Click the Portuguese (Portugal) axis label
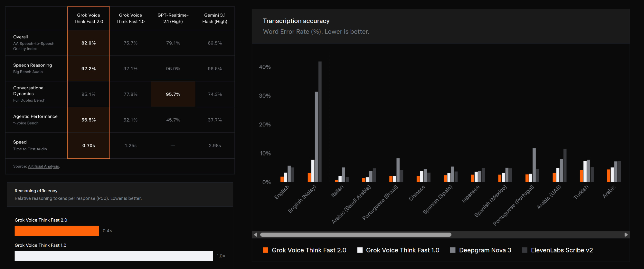The height and width of the screenshot is (269, 644). (x=514, y=205)
